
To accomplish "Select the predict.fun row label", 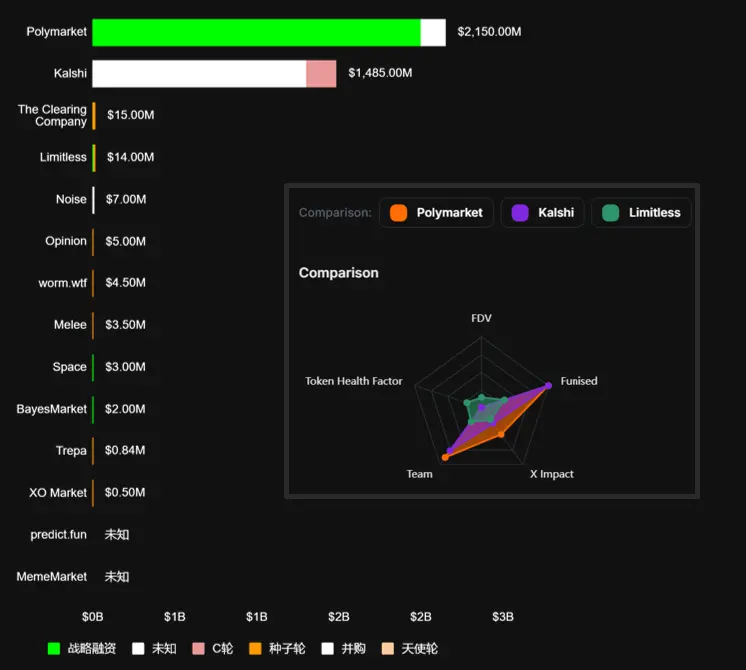I will coord(58,535).
